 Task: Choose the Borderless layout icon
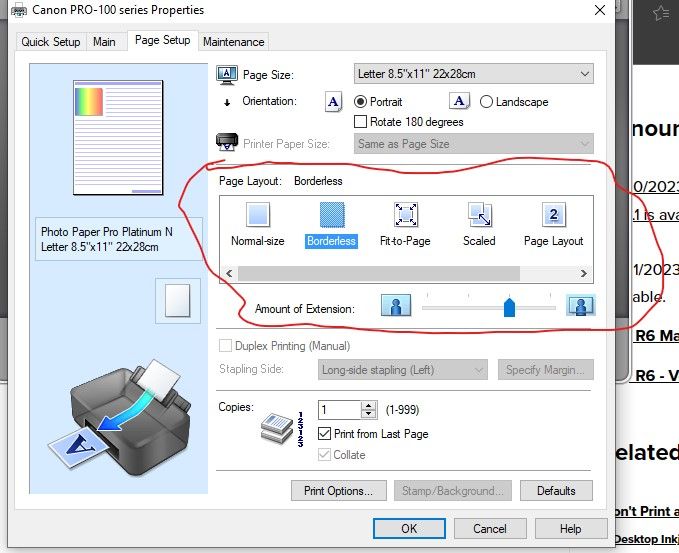(x=332, y=214)
